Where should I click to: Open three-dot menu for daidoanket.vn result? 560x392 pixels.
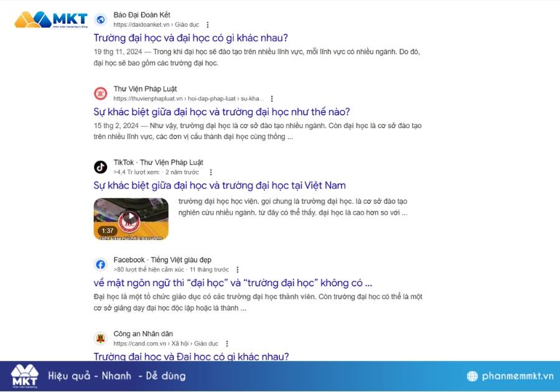(x=207, y=25)
